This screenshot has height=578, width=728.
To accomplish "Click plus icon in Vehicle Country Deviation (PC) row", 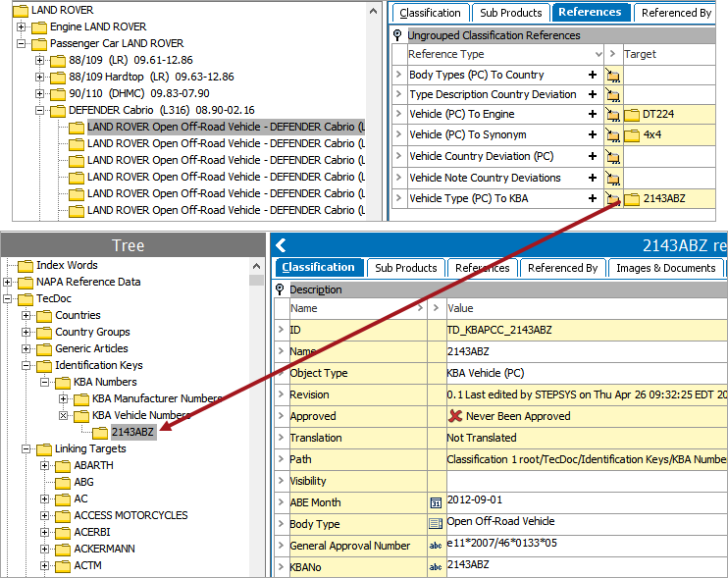I will [x=593, y=156].
